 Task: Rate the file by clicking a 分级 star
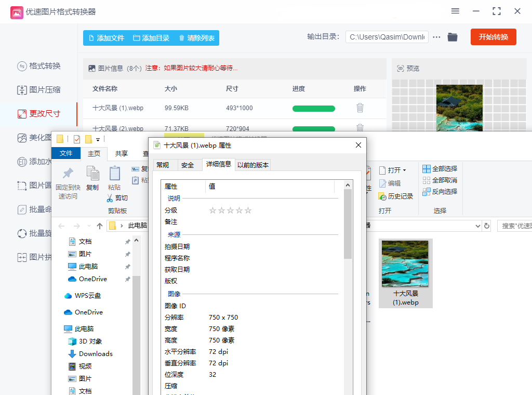pos(230,210)
